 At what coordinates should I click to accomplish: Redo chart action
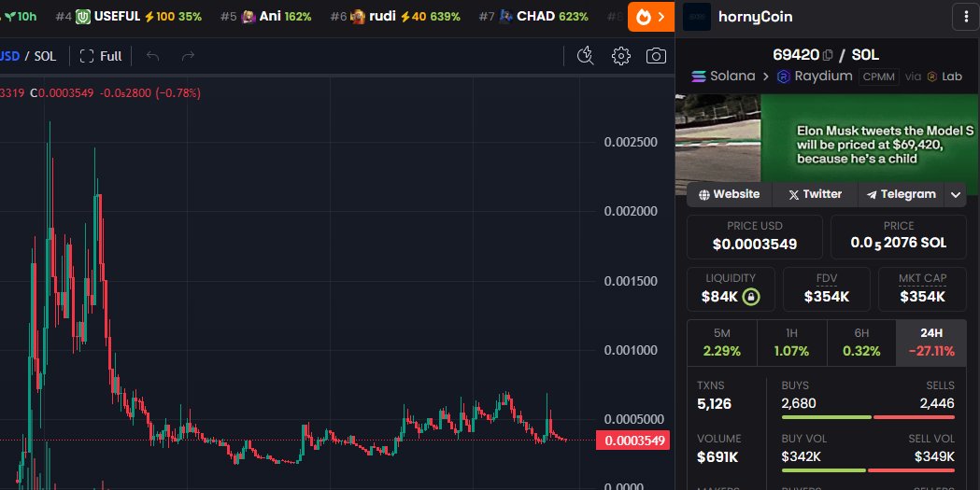188,56
